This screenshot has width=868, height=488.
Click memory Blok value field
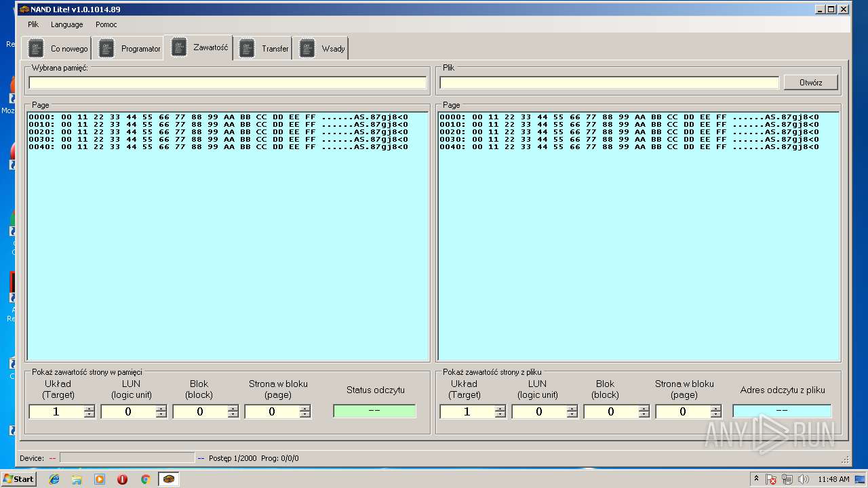(200, 411)
